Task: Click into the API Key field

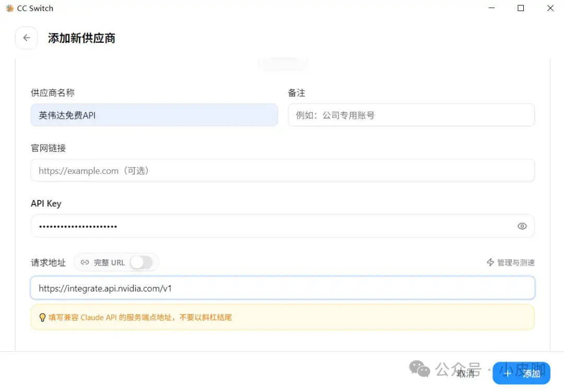Action: point(283,226)
